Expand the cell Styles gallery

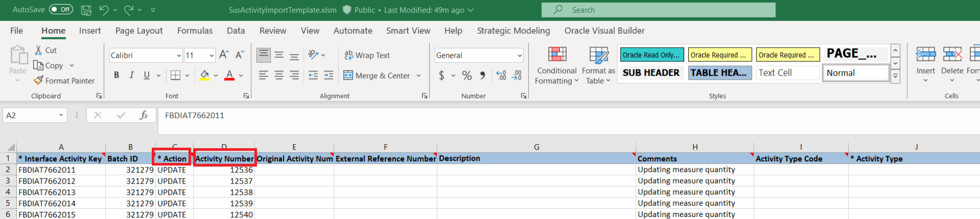[x=895, y=76]
